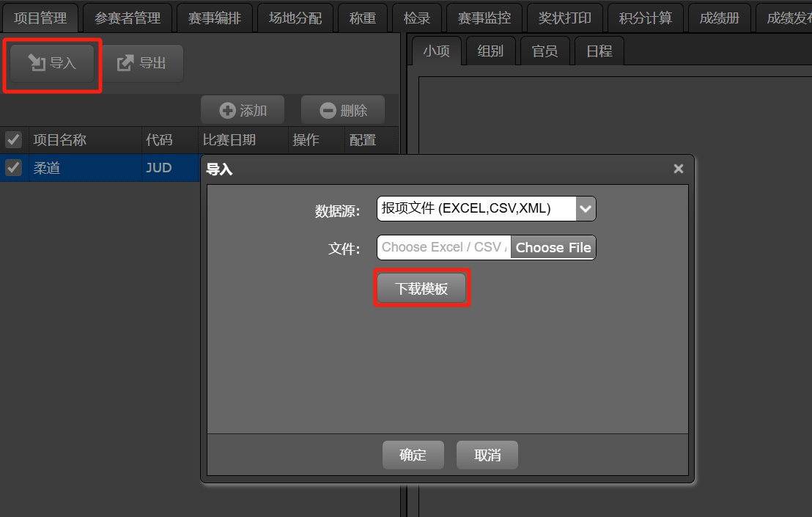Confirm import with 确定 button

point(413,455)
